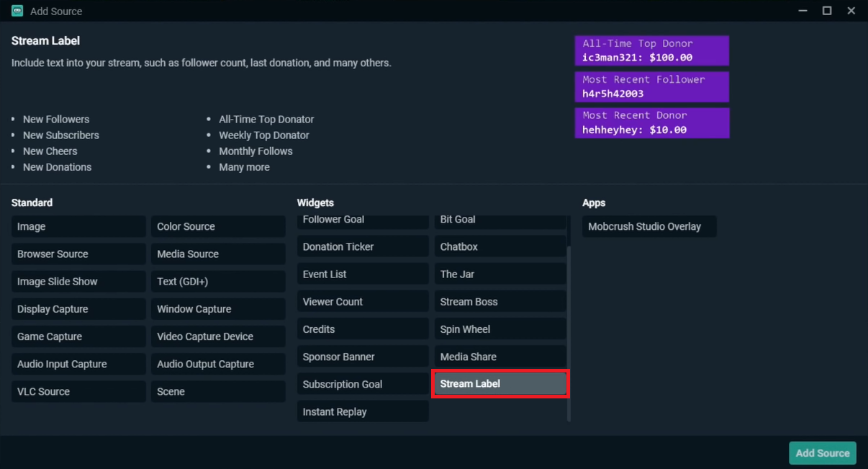
Task: Click 'All-Time Top Donator' text
Action: click(266, 119)
